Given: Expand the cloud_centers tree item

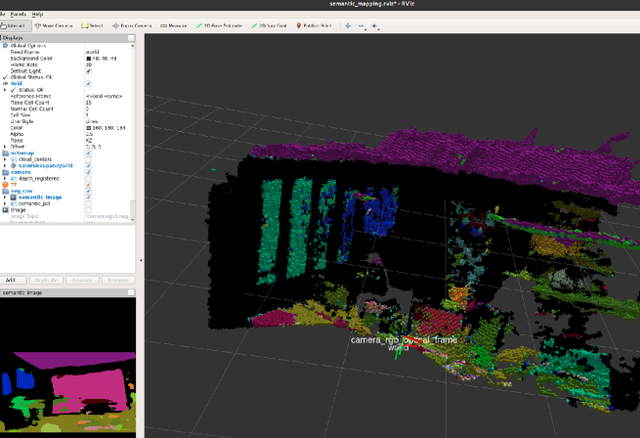Looking at the screenshot, I should coord(7,158).
